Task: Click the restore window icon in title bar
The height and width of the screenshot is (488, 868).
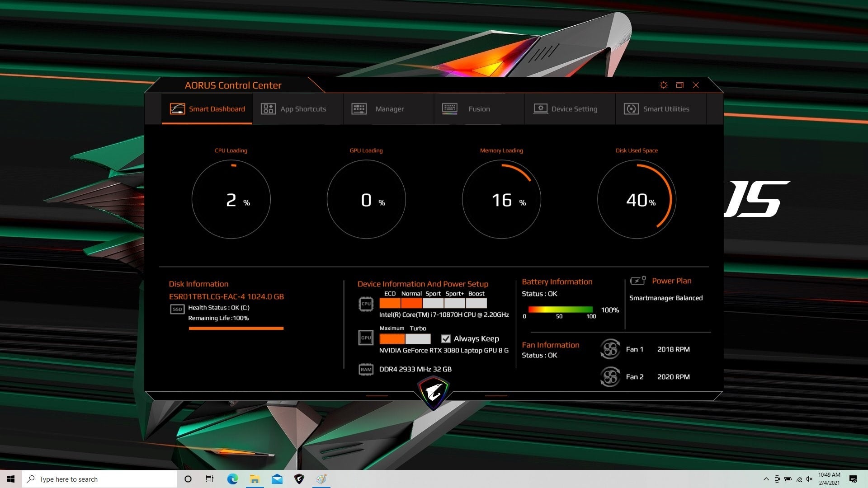Action: pos(679,85)
